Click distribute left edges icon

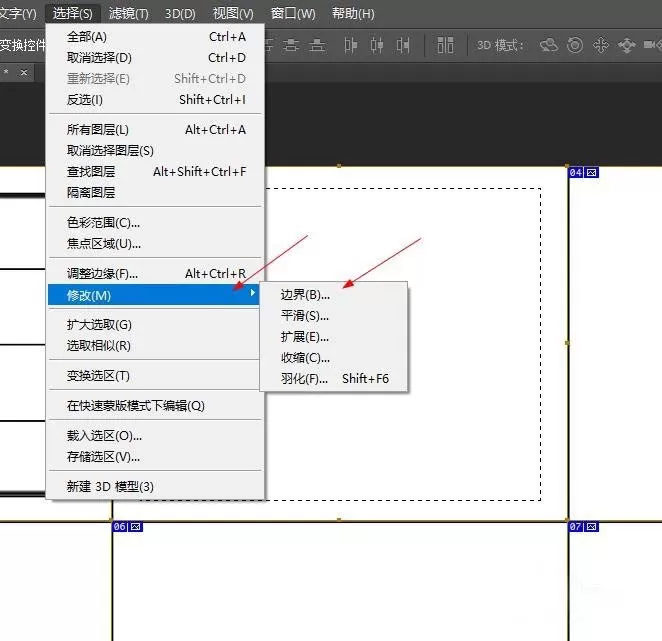tap(350, 45)
